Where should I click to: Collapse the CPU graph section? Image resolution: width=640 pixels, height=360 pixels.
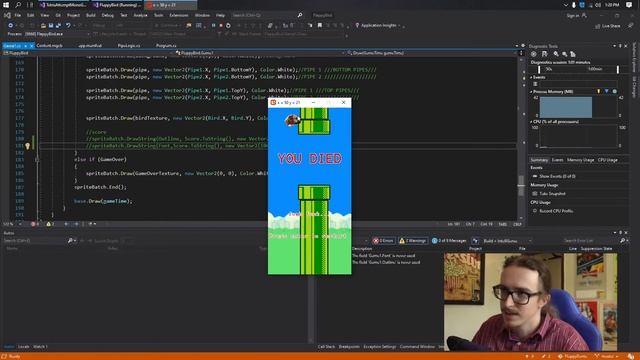[531, 122]
